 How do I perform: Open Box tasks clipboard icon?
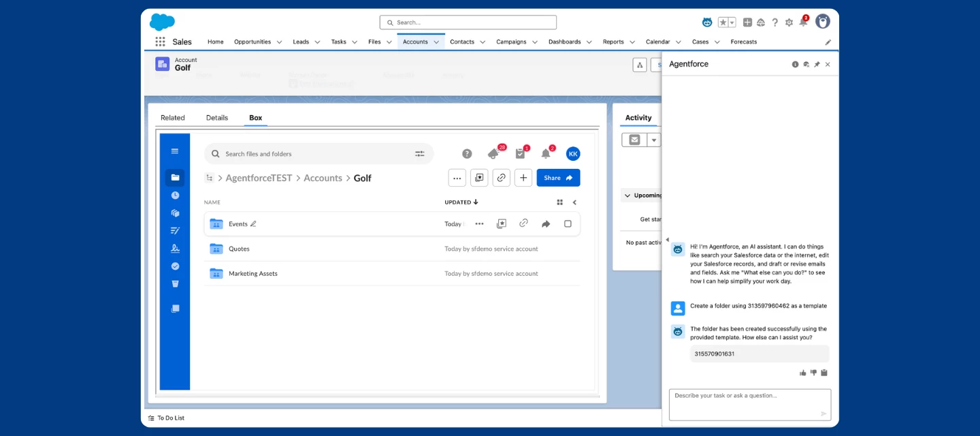(521, 153)
